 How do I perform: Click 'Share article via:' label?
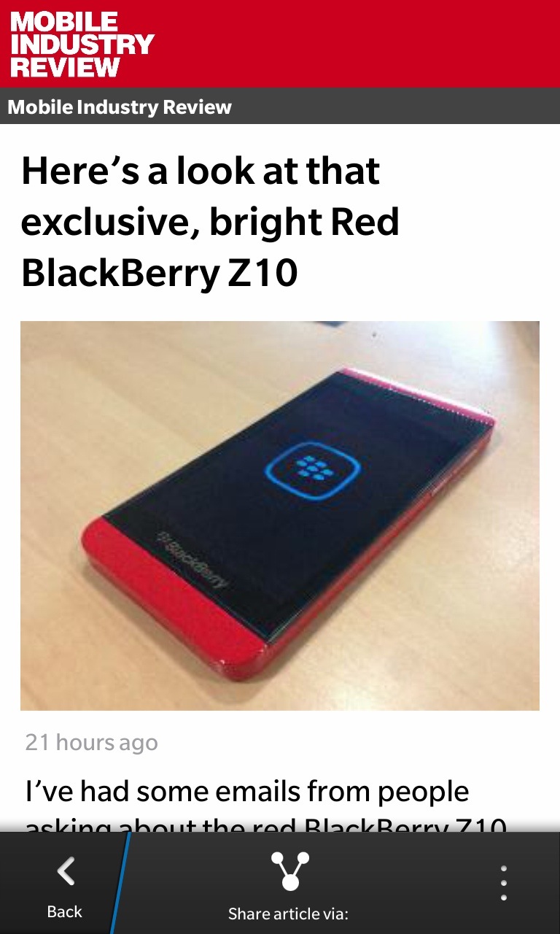click(288, 914)
